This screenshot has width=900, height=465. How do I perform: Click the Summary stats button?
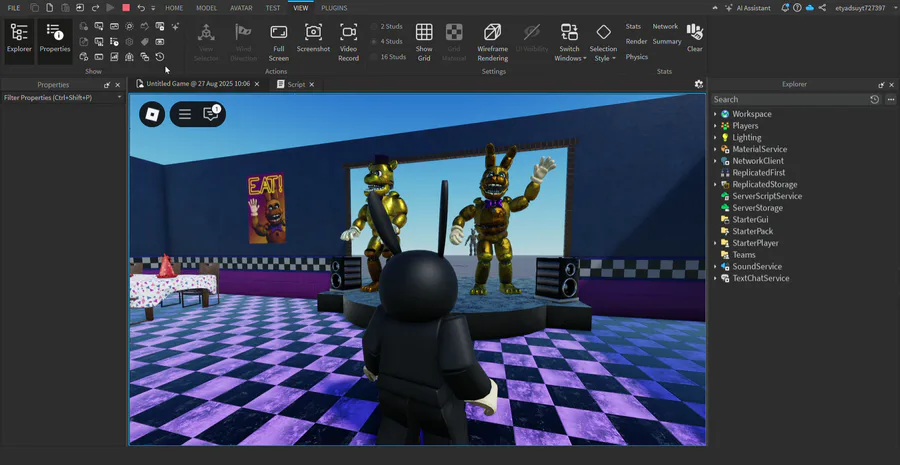coord(667,41)
